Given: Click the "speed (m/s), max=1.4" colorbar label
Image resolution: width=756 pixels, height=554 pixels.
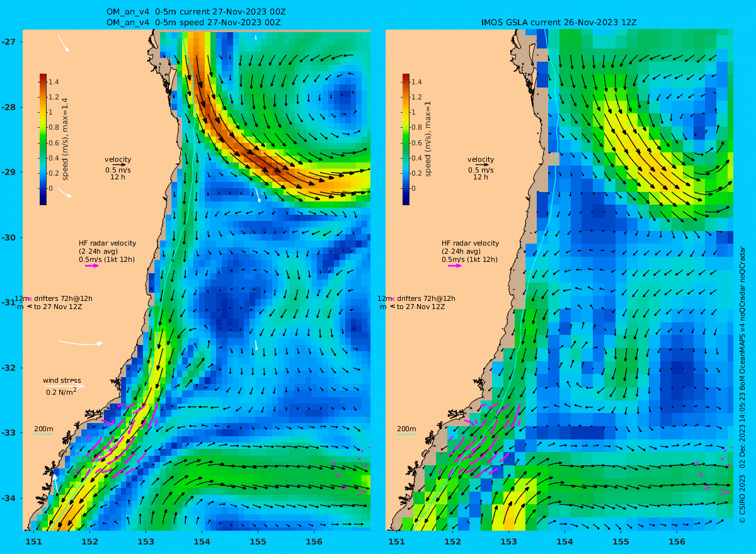Looking at the screenshot, I should (65, 139).
